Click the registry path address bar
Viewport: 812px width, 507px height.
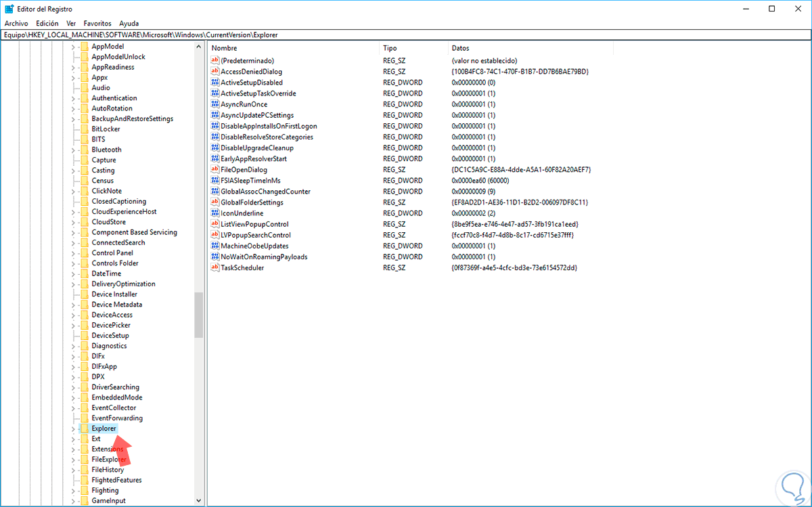pos(406,35)
